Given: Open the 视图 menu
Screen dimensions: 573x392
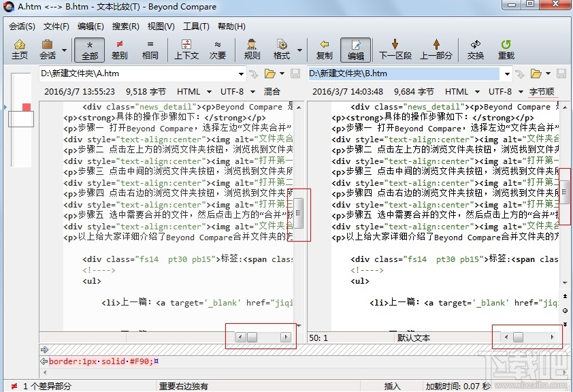Looking at the screenshot, I should pyautogui.click(x=160, y=27).
